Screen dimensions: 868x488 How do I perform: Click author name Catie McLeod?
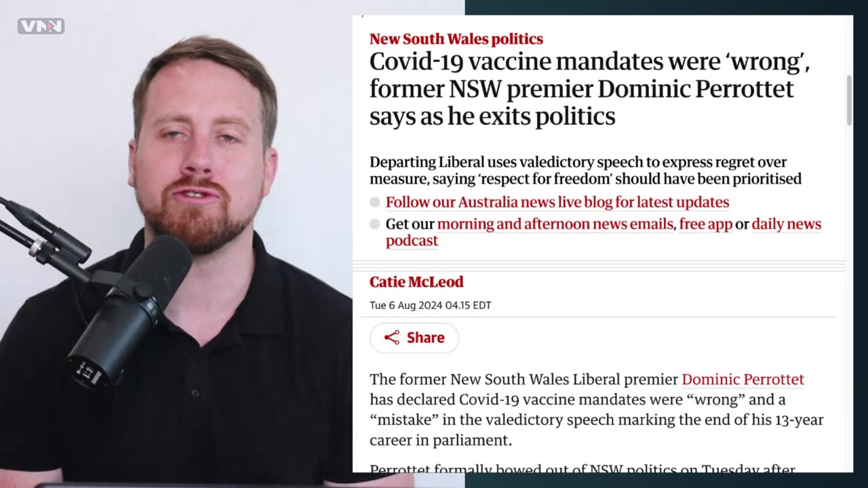click(416, 282)
